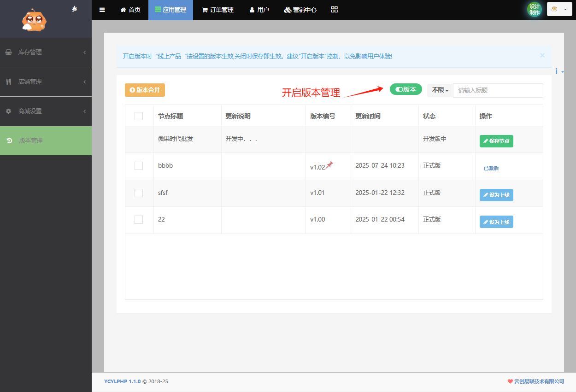Tick the checkbox for row bbbb
Image resolution: width=576 pixels, height=392 pixels.
click(x=139, y=166)
